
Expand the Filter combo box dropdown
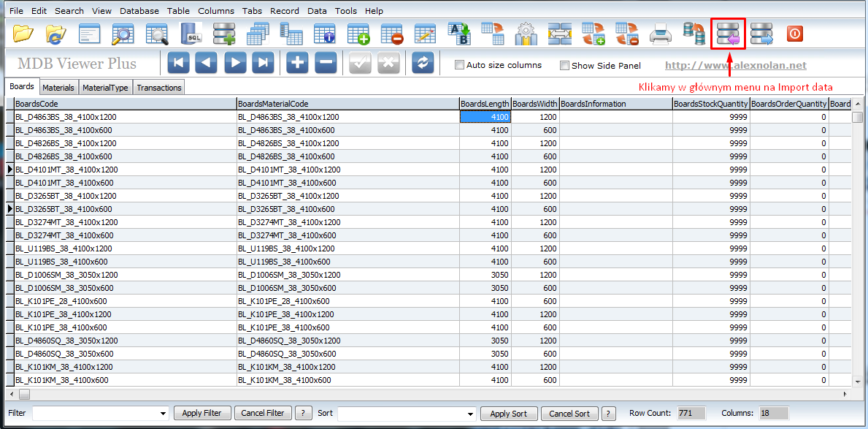[163, 414]
